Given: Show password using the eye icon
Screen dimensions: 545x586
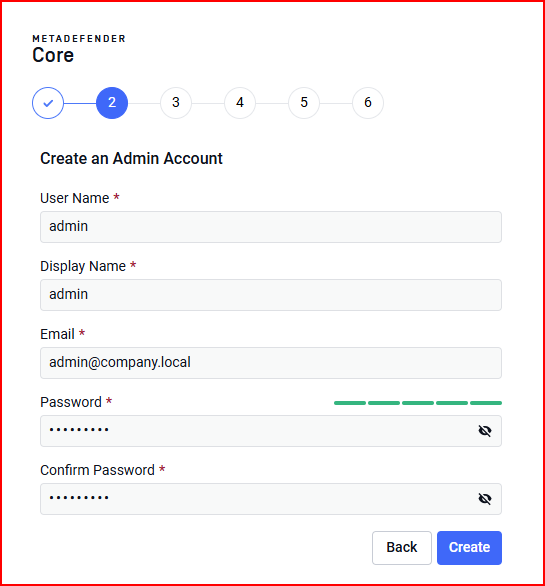Looking at the screenshot, I should pos(485,431).
